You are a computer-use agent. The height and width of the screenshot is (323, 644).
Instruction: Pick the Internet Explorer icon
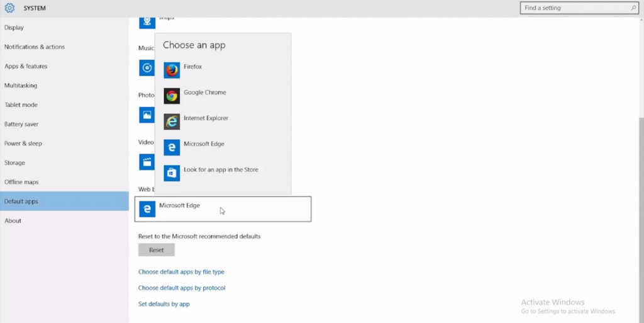pyautogui.click(x=172, y=122)
